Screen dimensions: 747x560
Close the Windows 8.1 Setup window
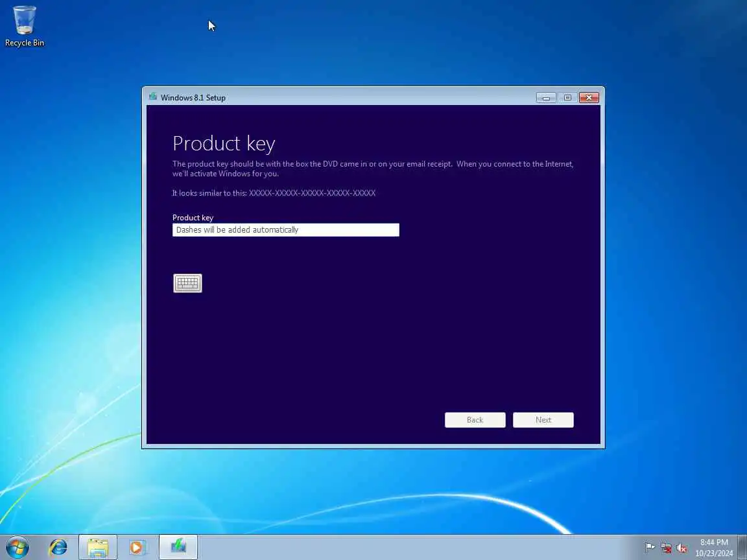[589, 98]
